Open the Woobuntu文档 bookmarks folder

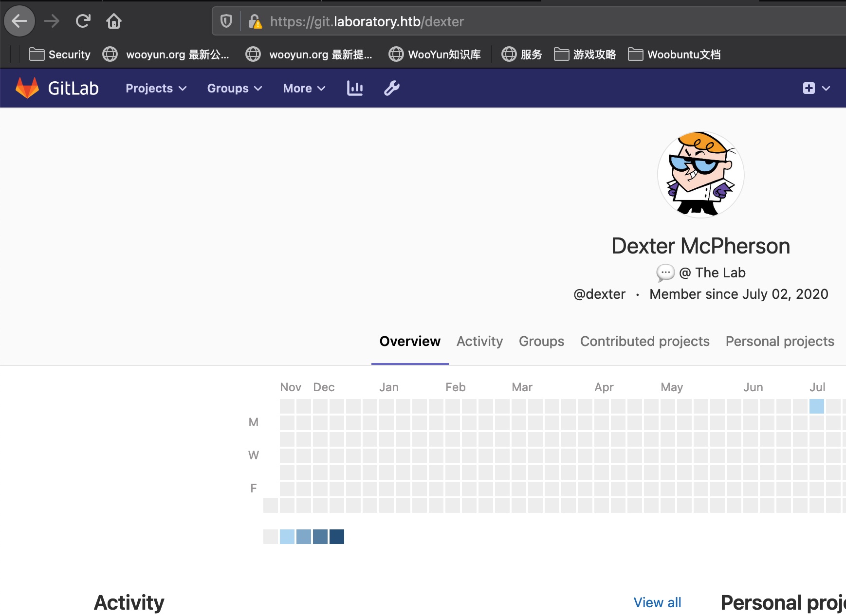(x=674, y=54)
